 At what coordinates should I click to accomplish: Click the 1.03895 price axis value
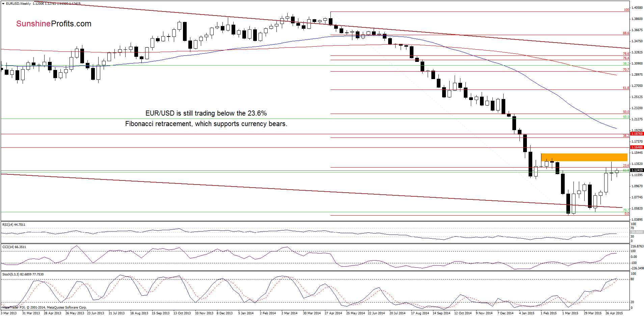[637, 220]
